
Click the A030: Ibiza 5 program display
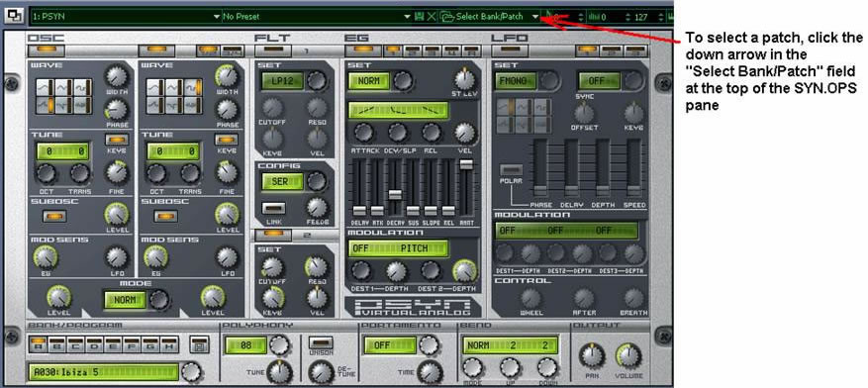pyautogui.click(x=104, y=372)
